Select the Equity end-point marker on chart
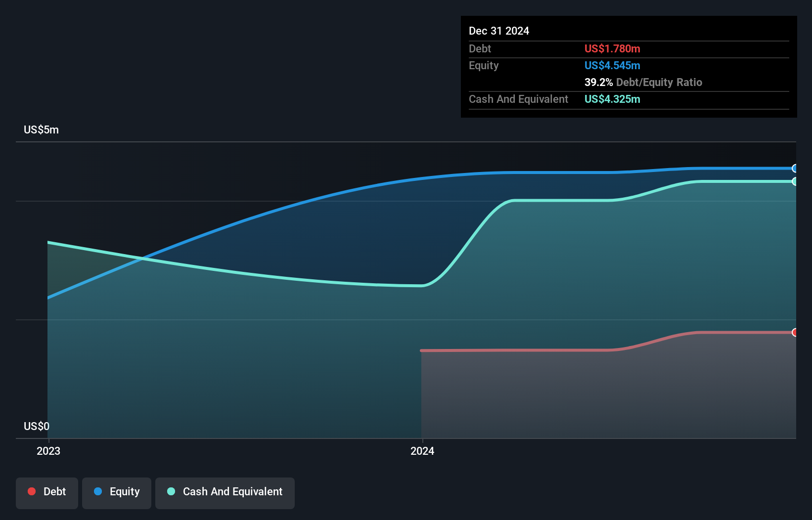Image resolution: width=812 pixels, height=520 pixels. click(x=795, y=169)
